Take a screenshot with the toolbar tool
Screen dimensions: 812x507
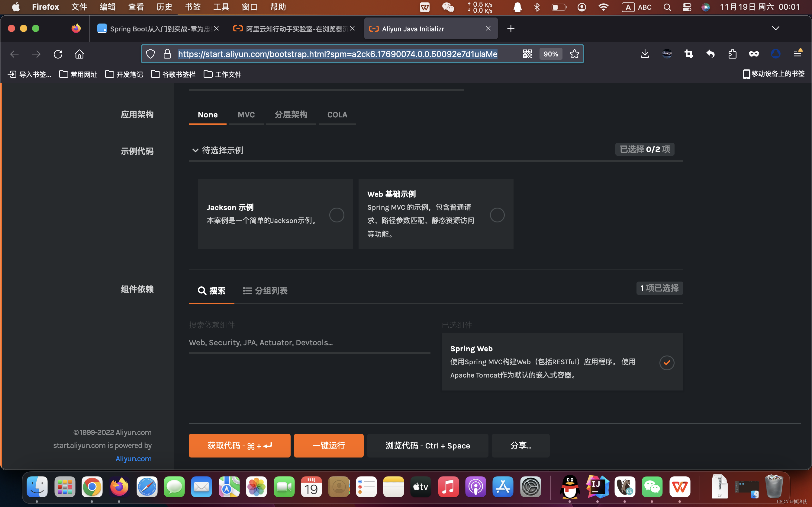pos(688,54)
